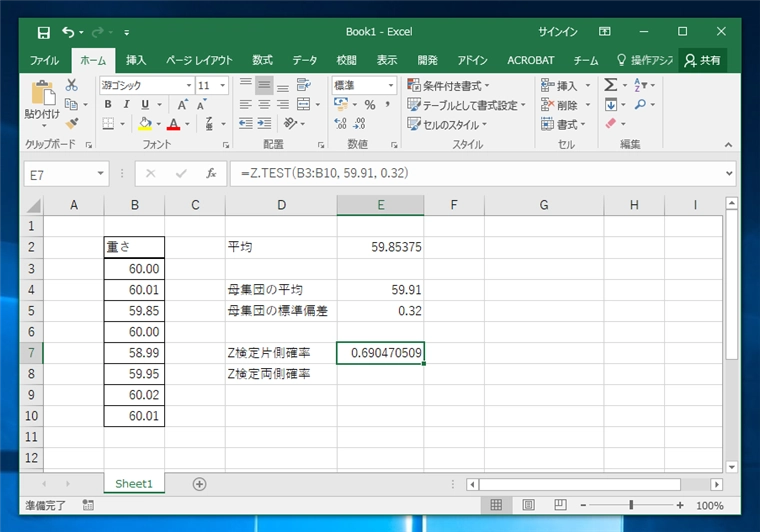Decrease font size with small A icon
The width and height of the screenshot is (760, 532).
201,104
